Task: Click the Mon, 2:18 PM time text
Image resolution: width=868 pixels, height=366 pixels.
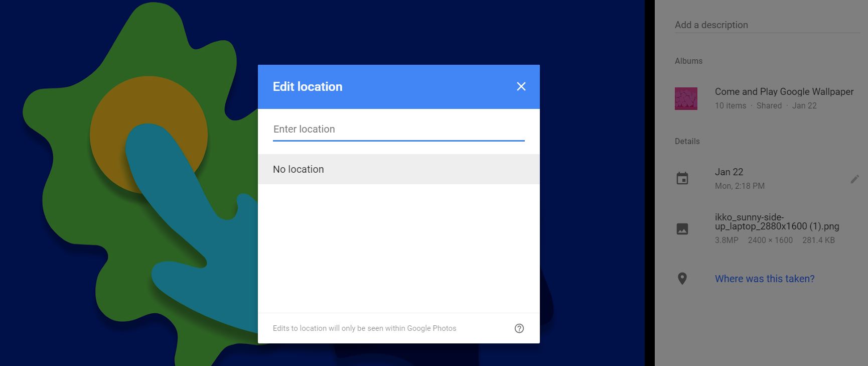Action: pyautogui.click(x=740, y=186)
